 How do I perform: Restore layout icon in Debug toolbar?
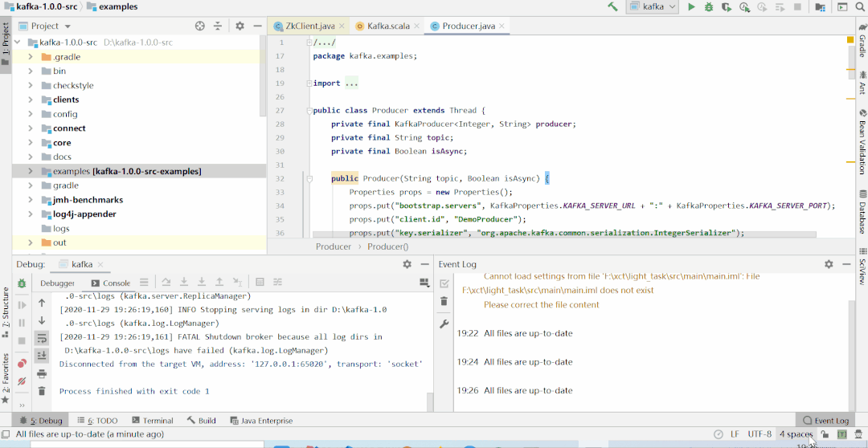point(424,283)
